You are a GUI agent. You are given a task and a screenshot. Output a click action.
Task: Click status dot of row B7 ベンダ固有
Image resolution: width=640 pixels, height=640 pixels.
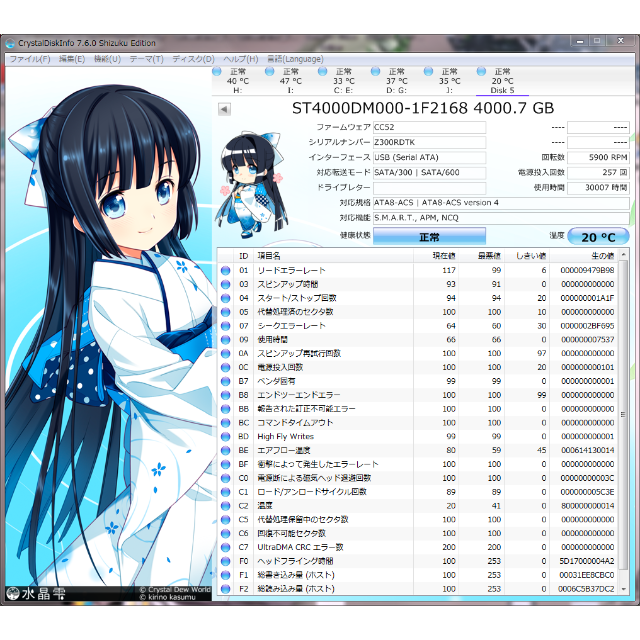click(225, 381)
